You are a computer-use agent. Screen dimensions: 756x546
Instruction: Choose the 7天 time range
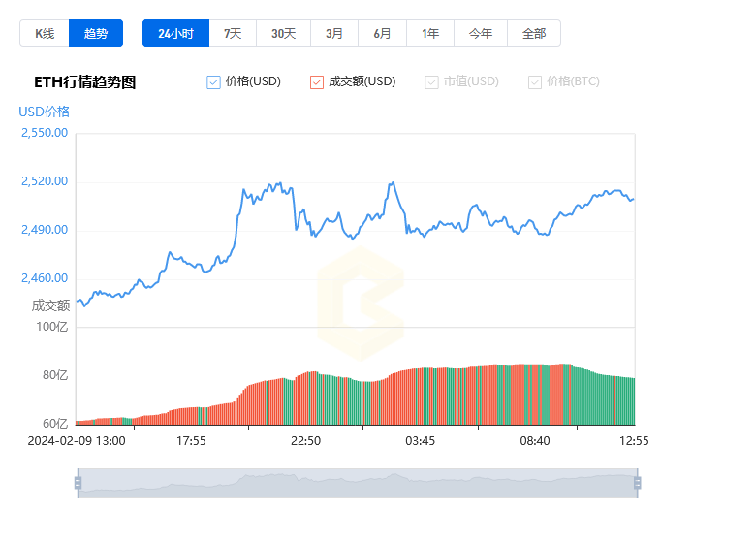pos(233,33)
